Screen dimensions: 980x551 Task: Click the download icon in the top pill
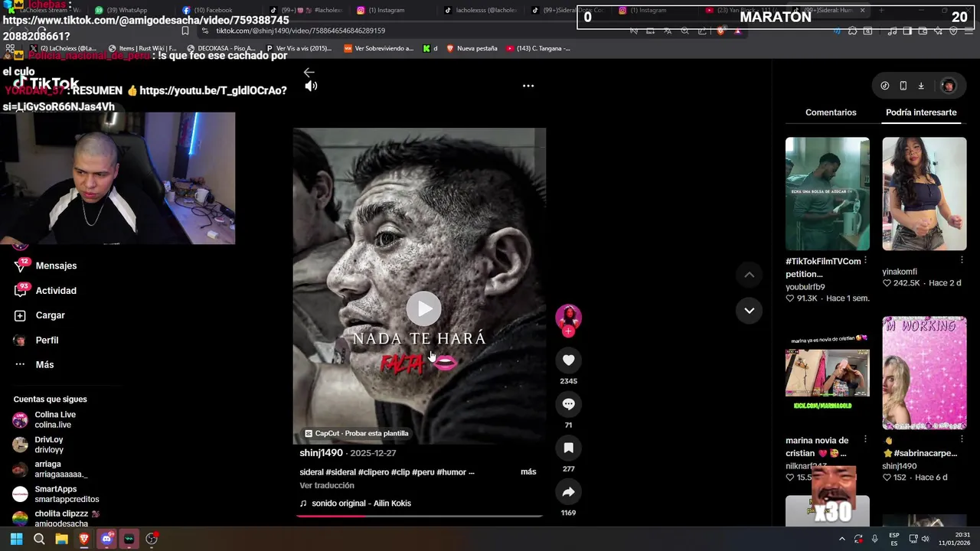(921, 86)
